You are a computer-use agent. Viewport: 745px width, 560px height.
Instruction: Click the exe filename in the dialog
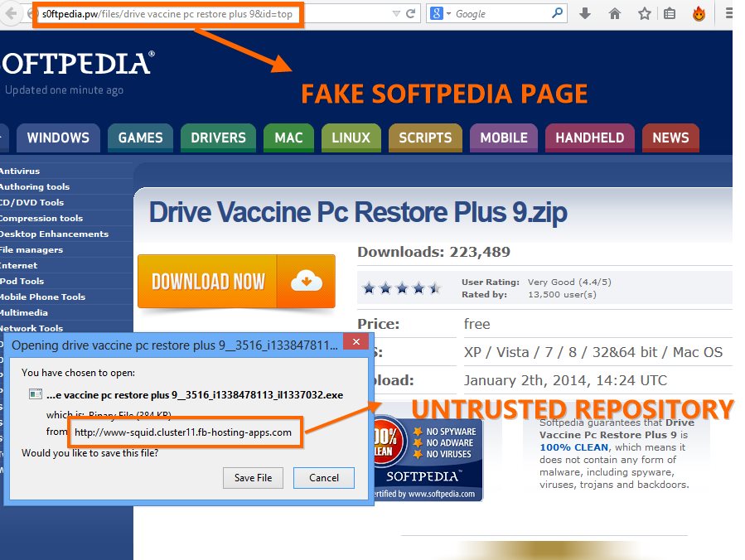point(194,394)
